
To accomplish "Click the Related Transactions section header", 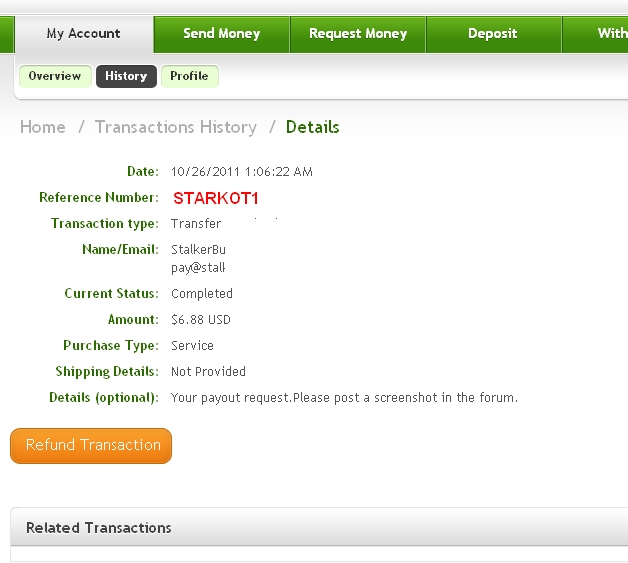I will point(99,527).
